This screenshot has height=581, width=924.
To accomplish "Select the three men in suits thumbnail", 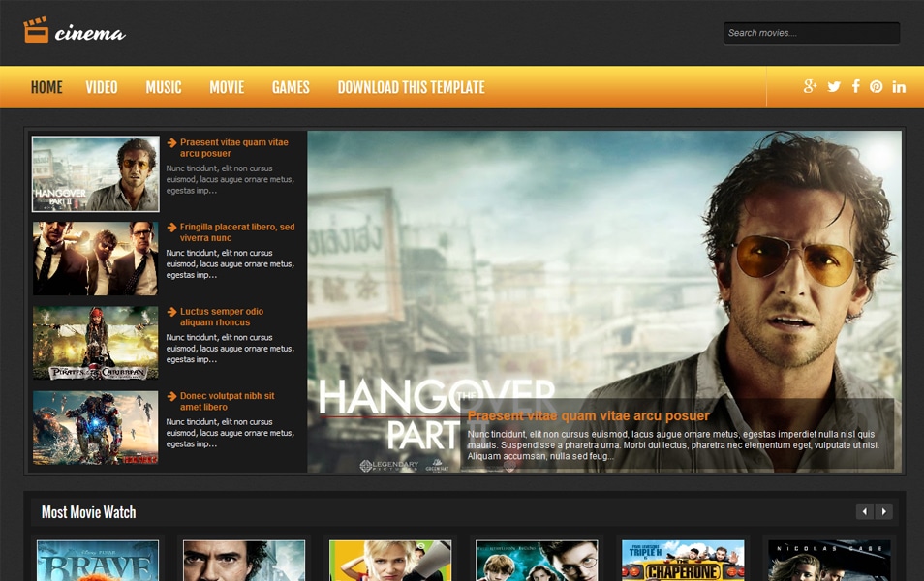I will coord(96,259).
